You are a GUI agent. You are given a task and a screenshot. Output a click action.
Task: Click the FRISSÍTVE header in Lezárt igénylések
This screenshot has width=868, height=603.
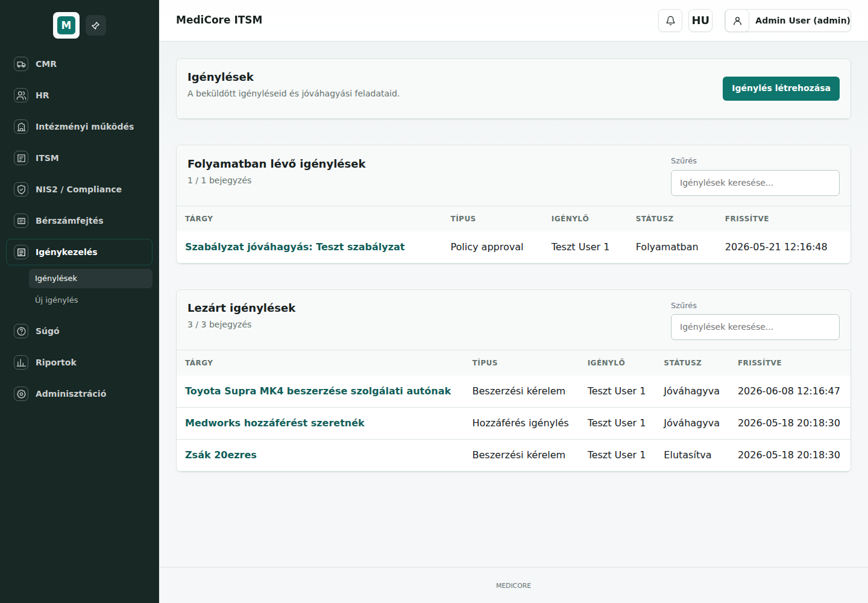coord(759,363)
